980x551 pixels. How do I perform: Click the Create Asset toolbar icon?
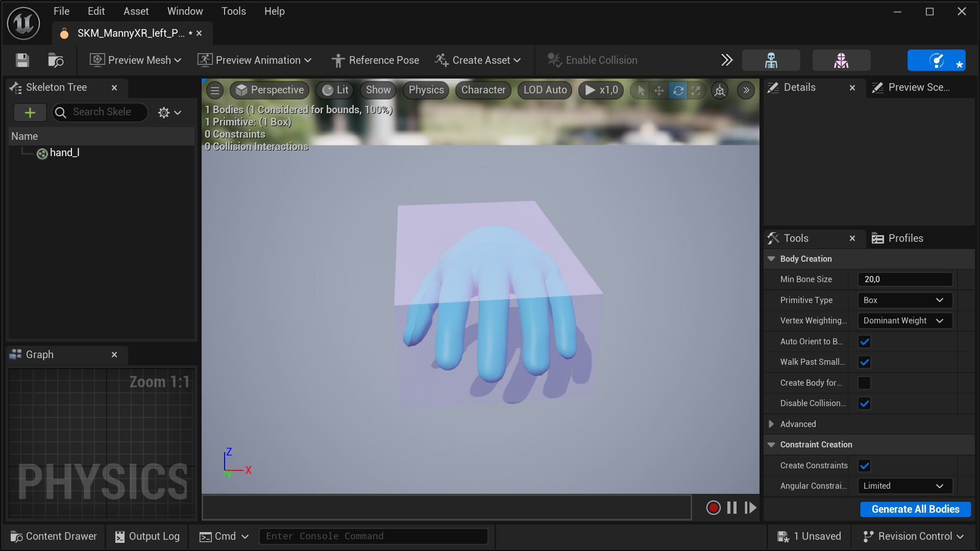[x=479, y=60]
